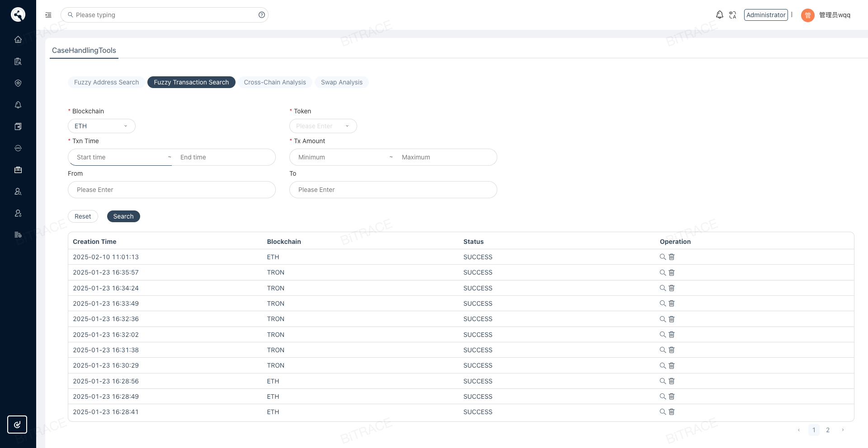Go to previous page arrow
868x448 pixels.
(799, 430)
